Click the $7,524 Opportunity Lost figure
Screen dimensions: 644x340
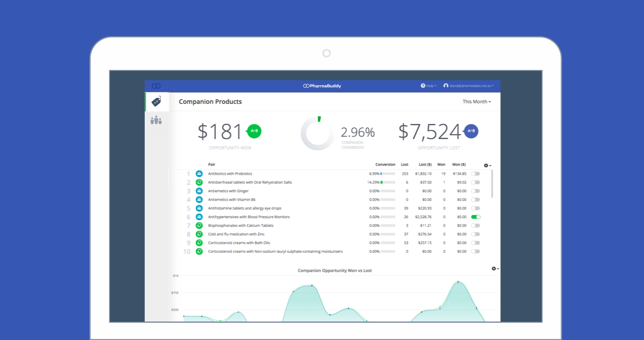click(x=430, y=132)
